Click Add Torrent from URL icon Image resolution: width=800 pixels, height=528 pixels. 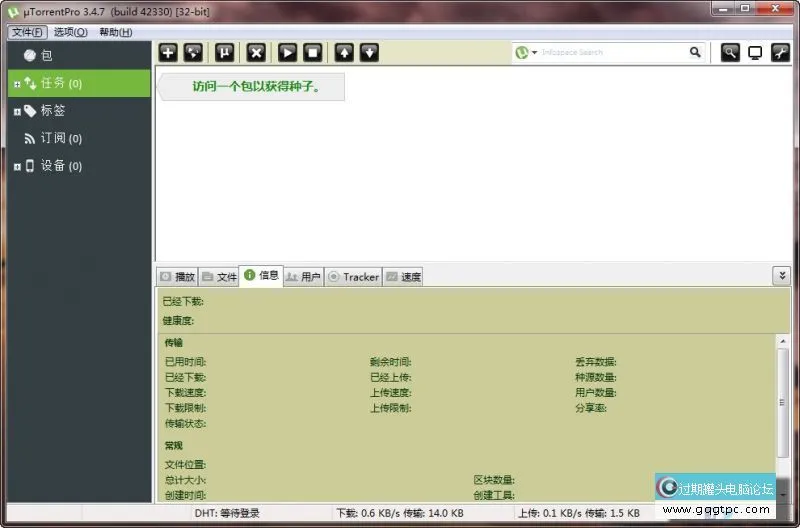194,52
